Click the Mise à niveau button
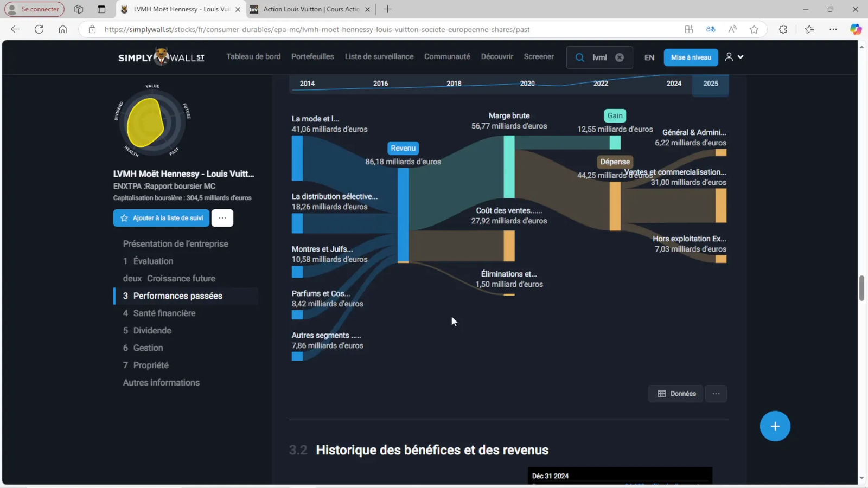Image resolution: width=868 pixels, height=488 pixels. click(x=691, y=57)
